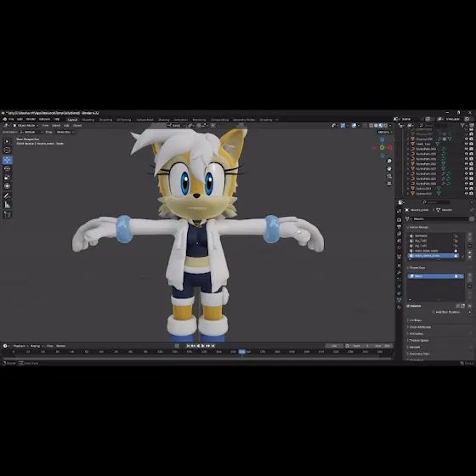Open the Material properties tab
Viewport: 476px width, 476px height.
coord(399,307)
